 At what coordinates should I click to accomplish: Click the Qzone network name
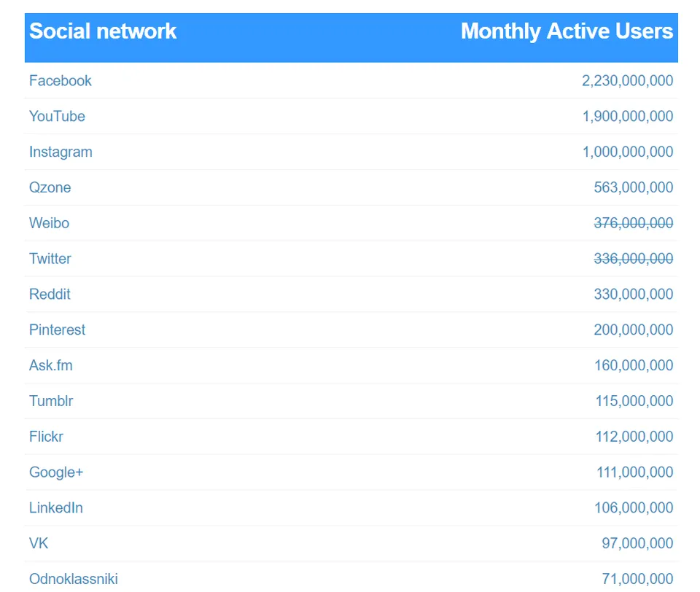pos(50,188)
